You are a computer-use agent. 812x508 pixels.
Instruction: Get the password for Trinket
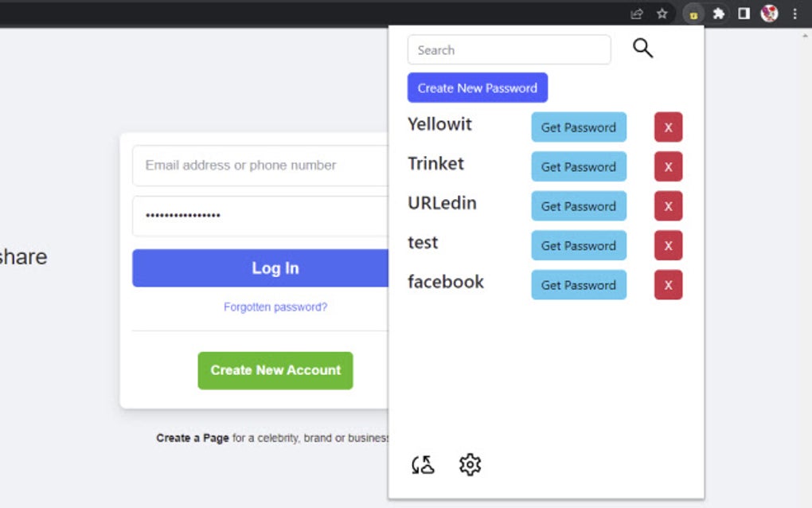(x=579, y=166)
